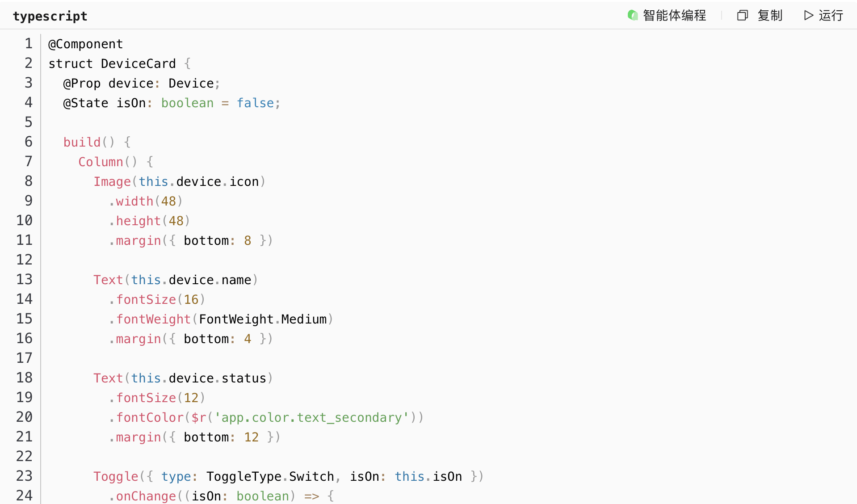Select line number 6 in gutter

(x=29, y=142)
